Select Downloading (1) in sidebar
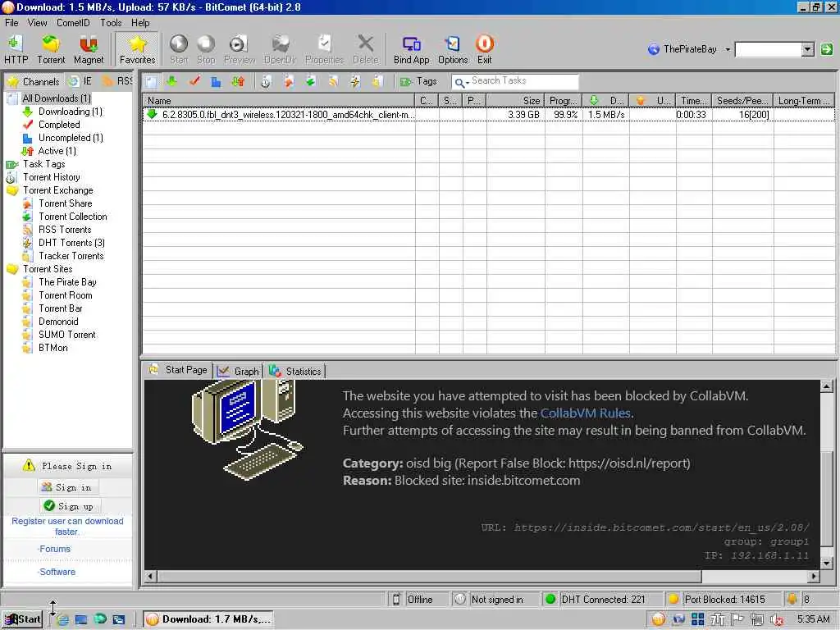840x630 pixels. tap(71, 112)
